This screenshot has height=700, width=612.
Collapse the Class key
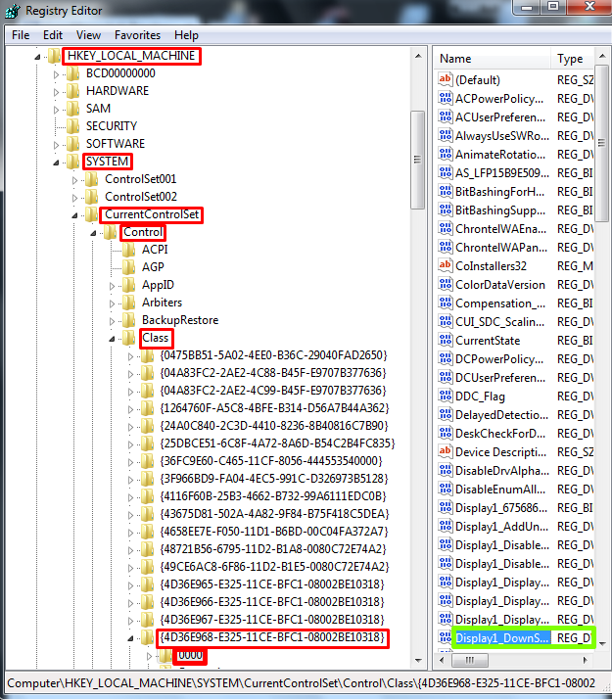[x=112, y=340]
